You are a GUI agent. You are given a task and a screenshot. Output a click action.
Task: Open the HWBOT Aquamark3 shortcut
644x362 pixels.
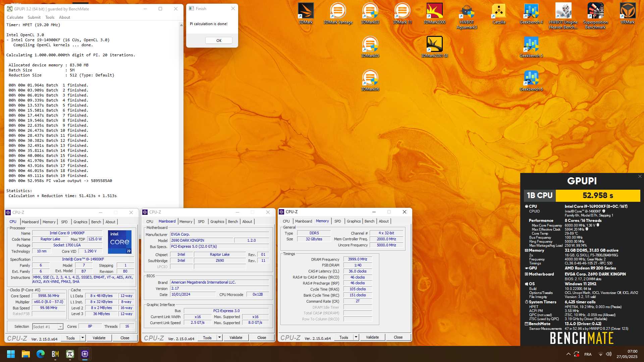467,16
